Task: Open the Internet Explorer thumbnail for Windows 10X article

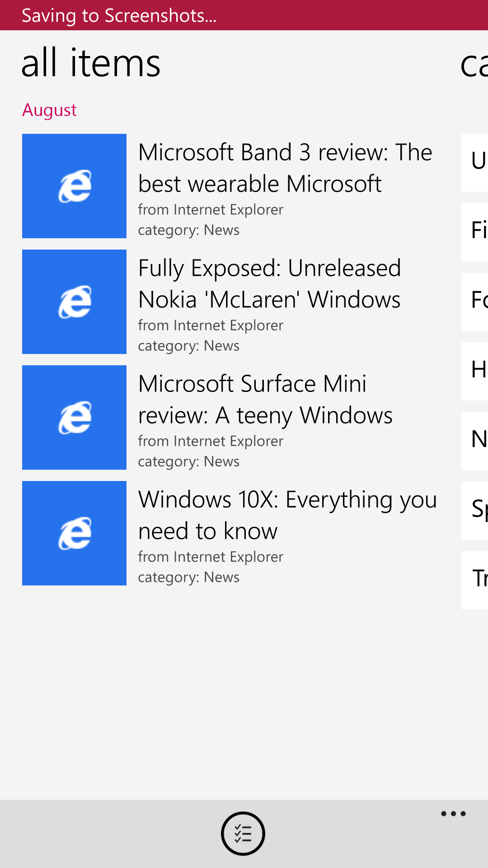Action: tap(74, 533)
